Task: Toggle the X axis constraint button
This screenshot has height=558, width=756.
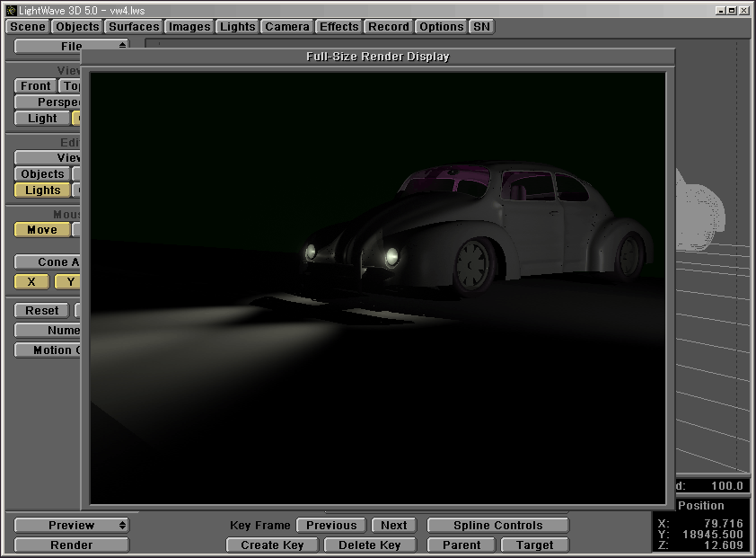Action: (32, 282)
